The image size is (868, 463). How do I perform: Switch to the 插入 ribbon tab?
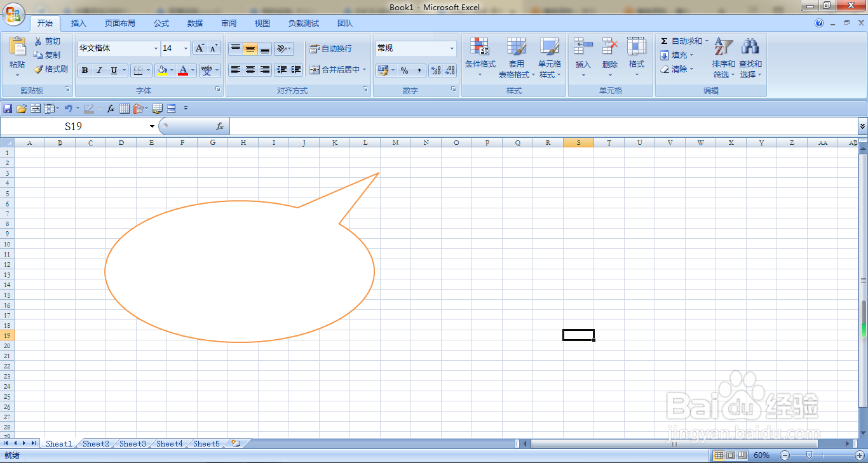pos(79,23)
